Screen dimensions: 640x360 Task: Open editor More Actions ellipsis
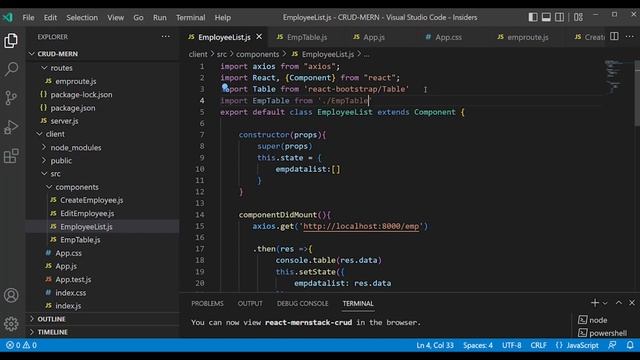tap(630, 36)
